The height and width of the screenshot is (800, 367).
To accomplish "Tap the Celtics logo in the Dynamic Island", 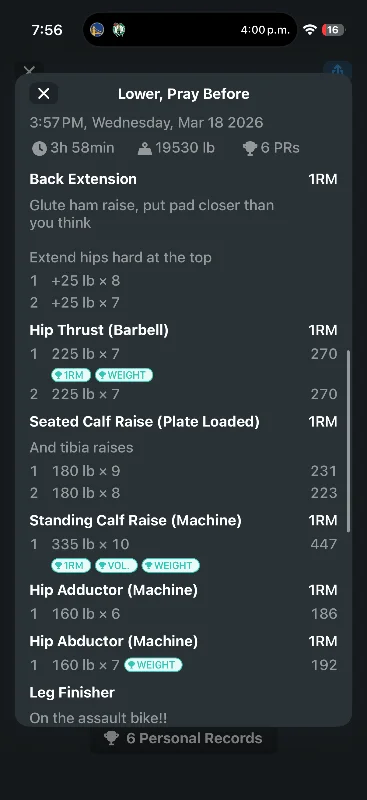I will coord(119,30).
